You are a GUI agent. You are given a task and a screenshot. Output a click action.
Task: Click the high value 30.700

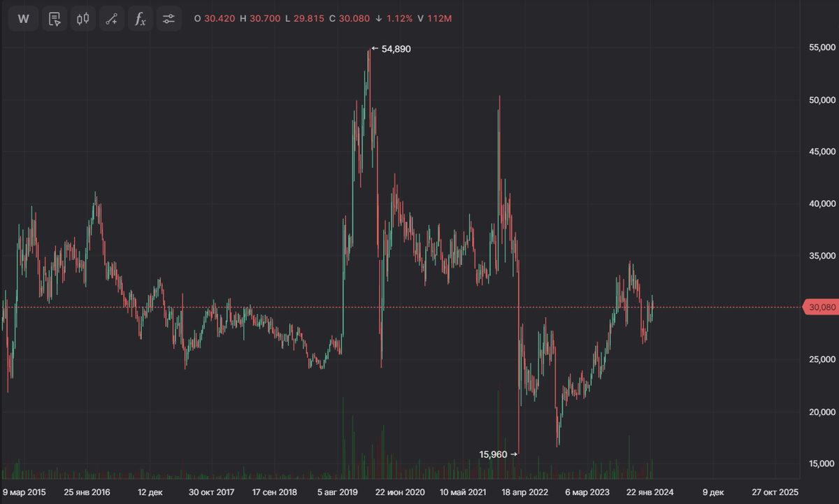click(x=264, y=19)
